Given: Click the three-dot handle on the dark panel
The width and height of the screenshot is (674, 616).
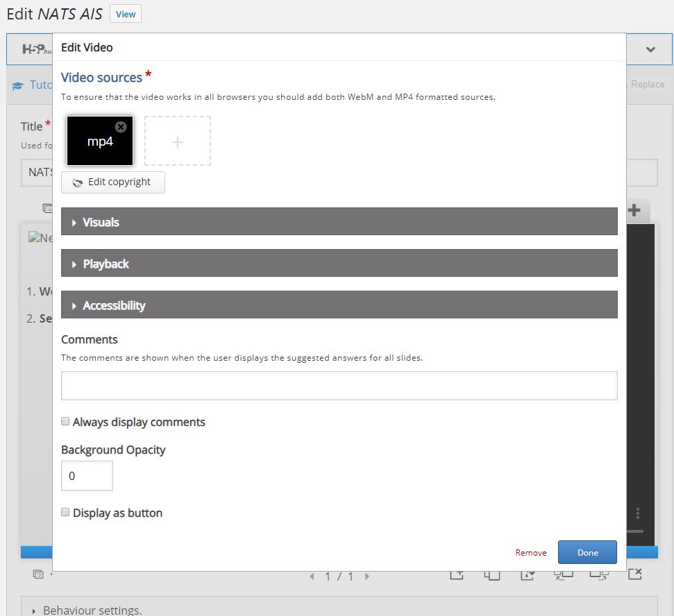Looking at the screenshot, I should (x=638, y=513).
